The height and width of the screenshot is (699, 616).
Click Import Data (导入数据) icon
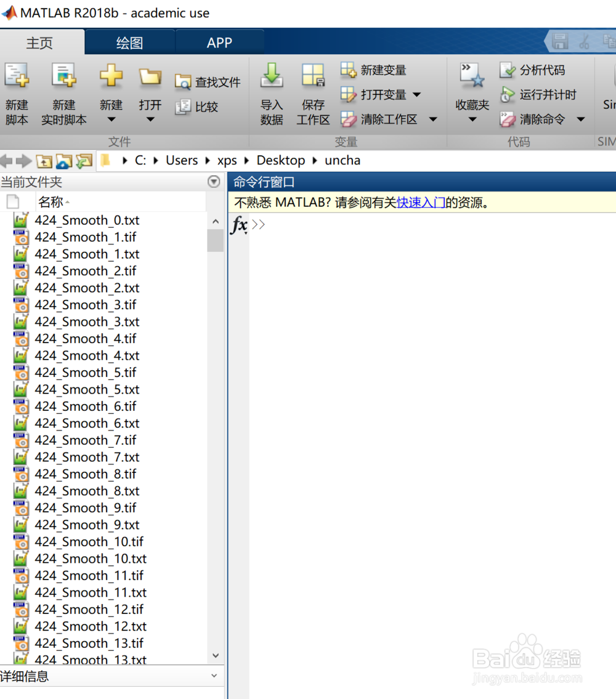click(272, 75)
